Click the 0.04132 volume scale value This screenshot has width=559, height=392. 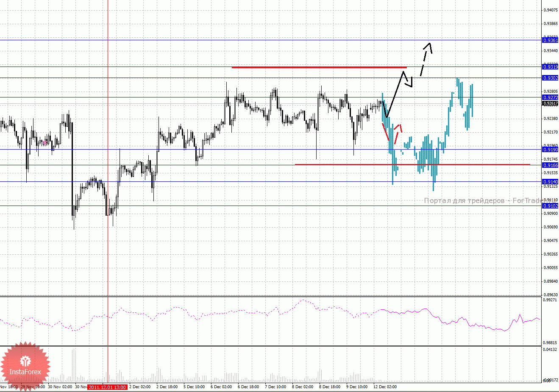click(551, 350)
